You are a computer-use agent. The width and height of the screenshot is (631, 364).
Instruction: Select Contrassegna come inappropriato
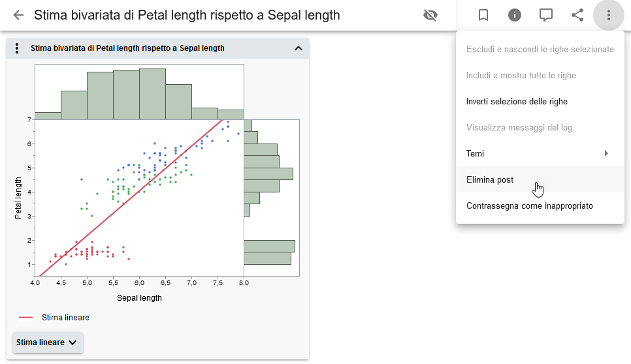[530, 205]
